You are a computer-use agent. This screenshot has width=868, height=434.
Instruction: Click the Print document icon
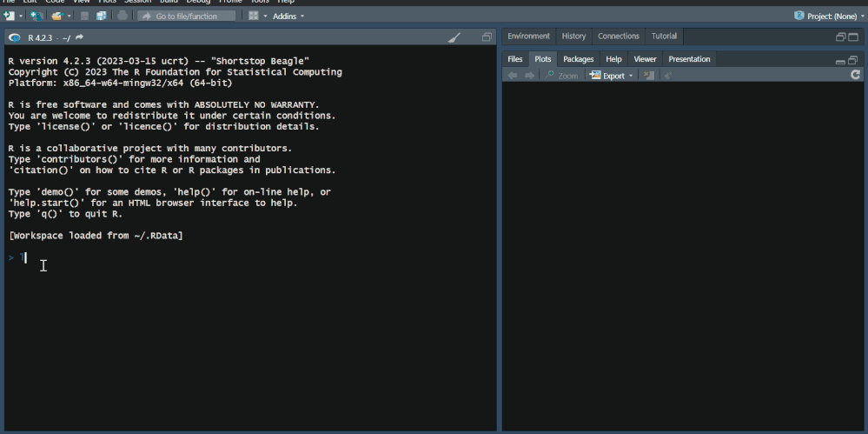coord(123,16)
